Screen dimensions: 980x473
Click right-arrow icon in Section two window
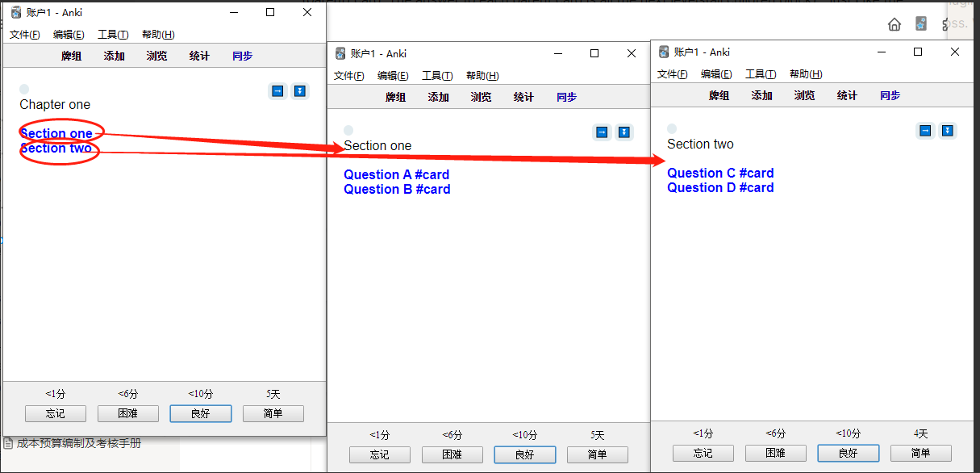click(x=925, y=131)
